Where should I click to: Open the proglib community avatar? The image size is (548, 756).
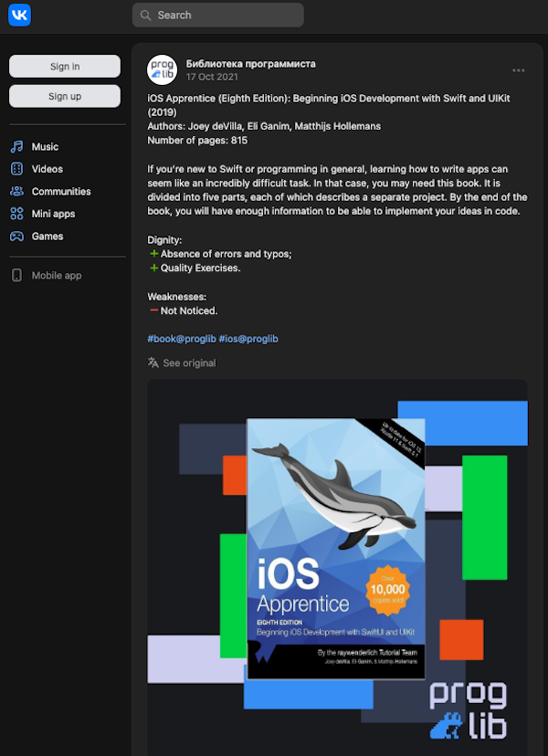(162, 70)
